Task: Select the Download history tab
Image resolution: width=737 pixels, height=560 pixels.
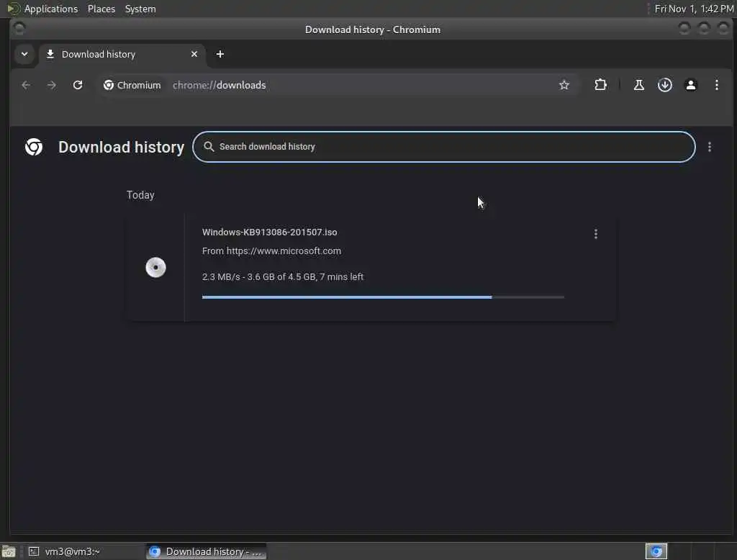Action: tap(122, 54)
